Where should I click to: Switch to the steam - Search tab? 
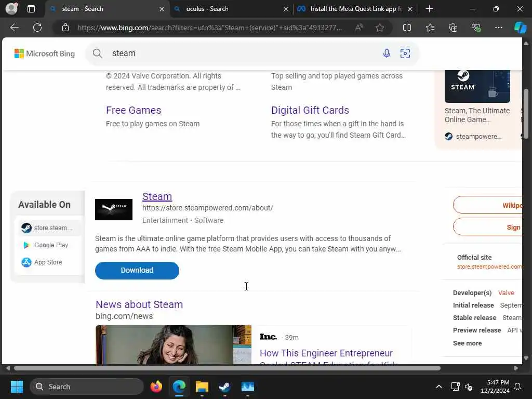point(108,9)
